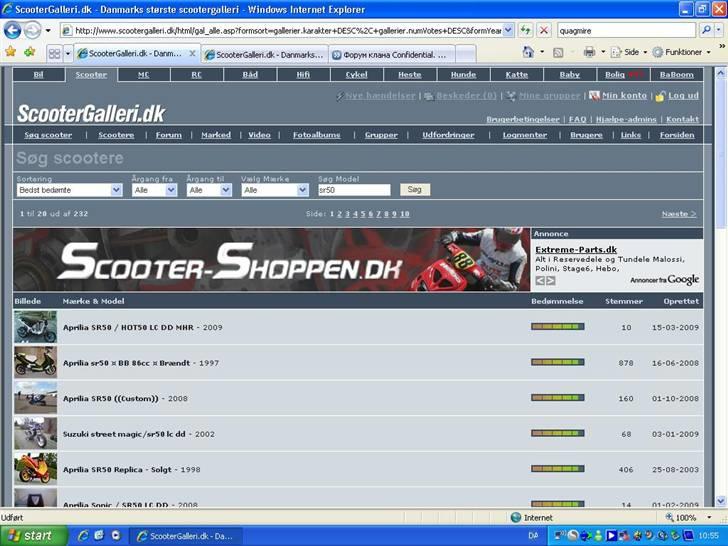Click the Quick Tabs grid icon
This screenshot has height=546, width=728.
click(x=55, y=53)
